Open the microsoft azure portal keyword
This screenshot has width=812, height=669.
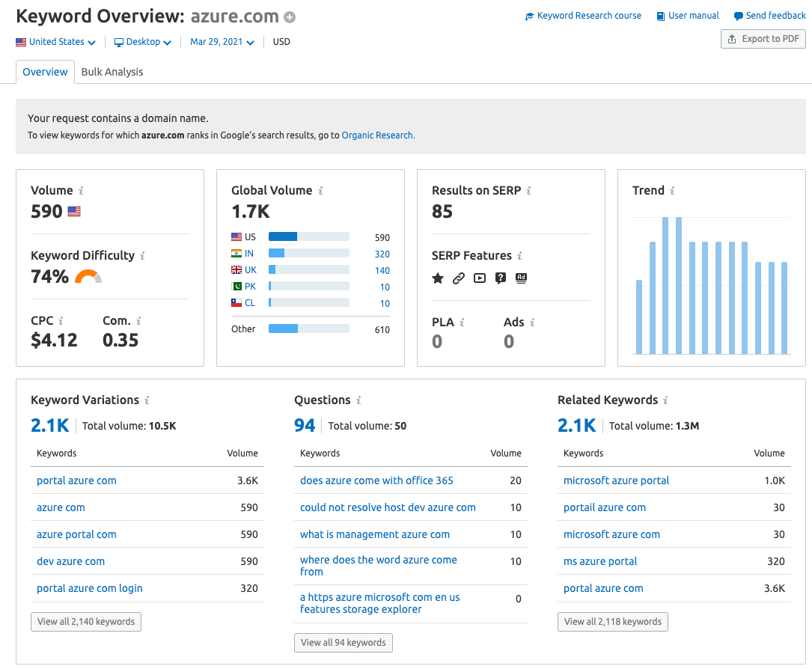coord(616,481)
